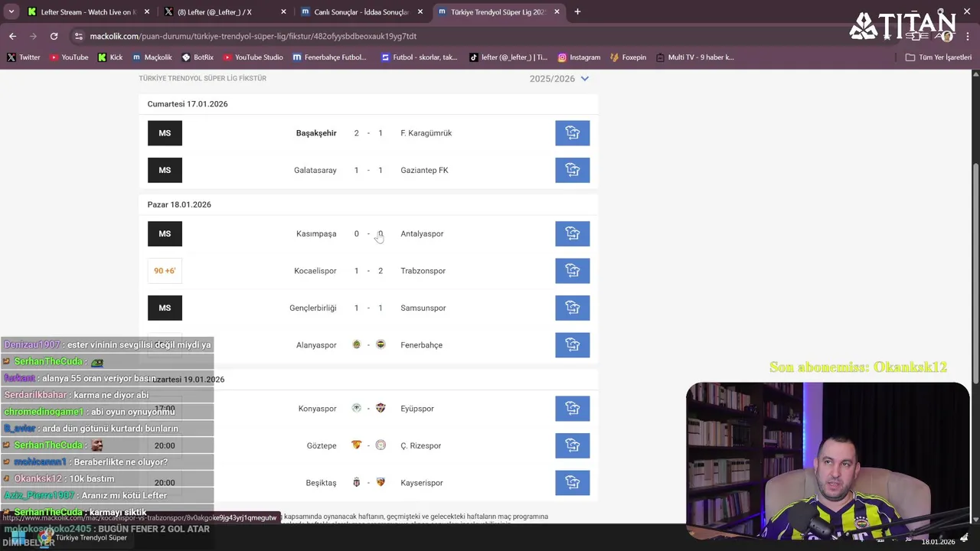Viewport: 980px width, 551px height.
Task: Click the Fenerbahçe club crest
Action: (x=381, y=344)
